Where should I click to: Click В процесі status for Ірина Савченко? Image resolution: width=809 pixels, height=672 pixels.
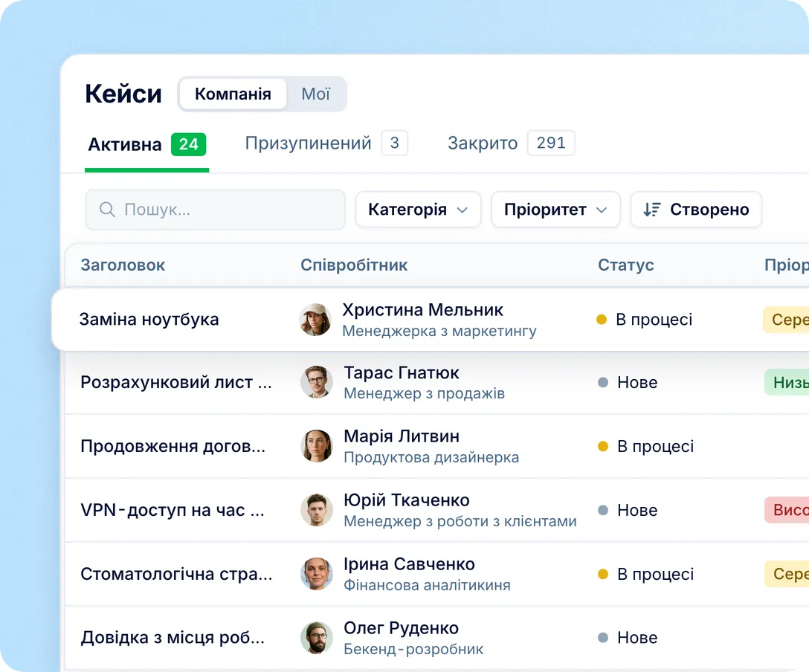pyautogui.click(x=645, y=573)
